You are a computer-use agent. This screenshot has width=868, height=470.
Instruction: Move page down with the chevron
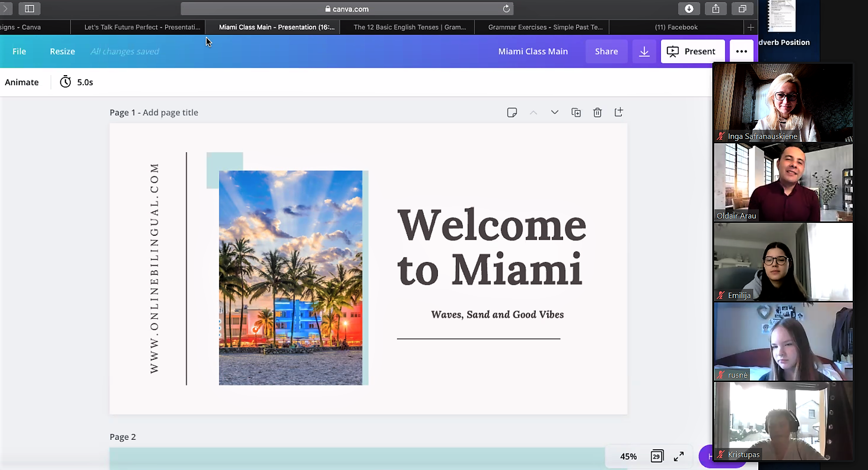tap(555, 113)
